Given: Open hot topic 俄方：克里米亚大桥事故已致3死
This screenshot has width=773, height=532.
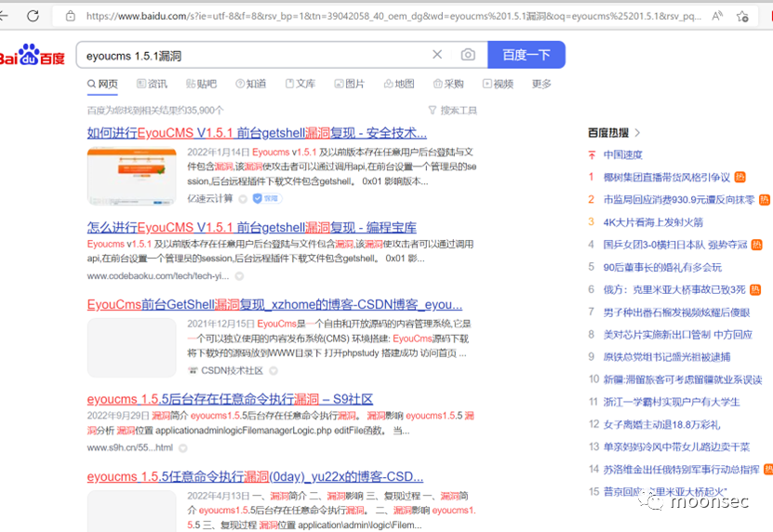Looking at the screenshot, I should (674, 289).
